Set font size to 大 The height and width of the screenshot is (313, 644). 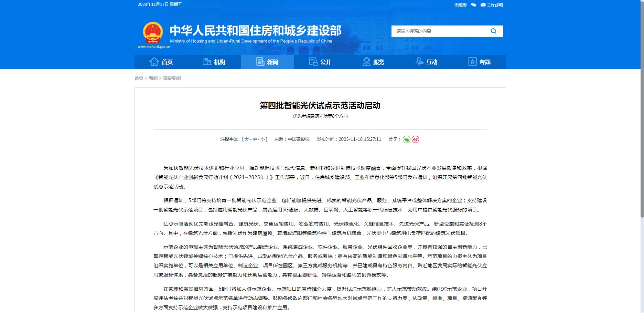(246, 139)
